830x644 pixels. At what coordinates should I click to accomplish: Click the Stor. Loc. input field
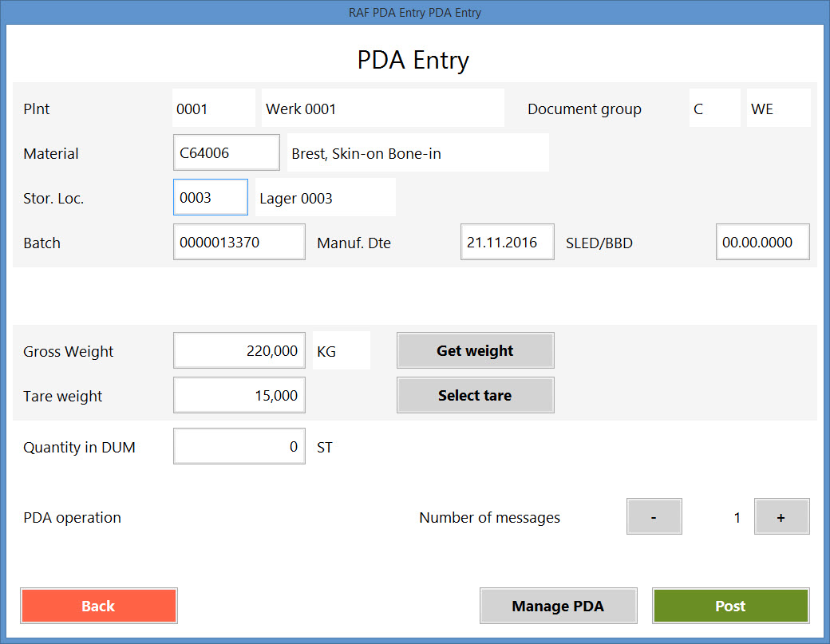tap(210, 197)
